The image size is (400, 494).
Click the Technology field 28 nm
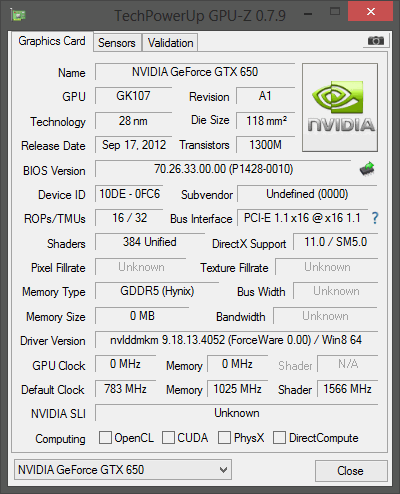pyautogui.click(x=133, y=121)
